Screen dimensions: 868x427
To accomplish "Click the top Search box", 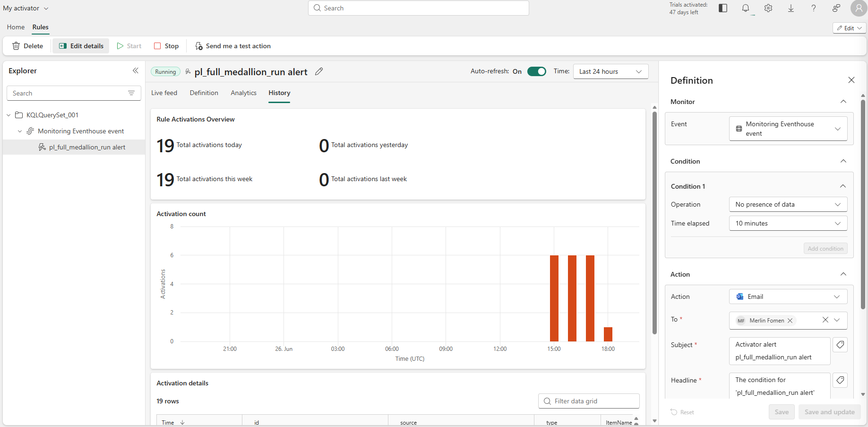I will pyautogui.click(x=418, y=8).
